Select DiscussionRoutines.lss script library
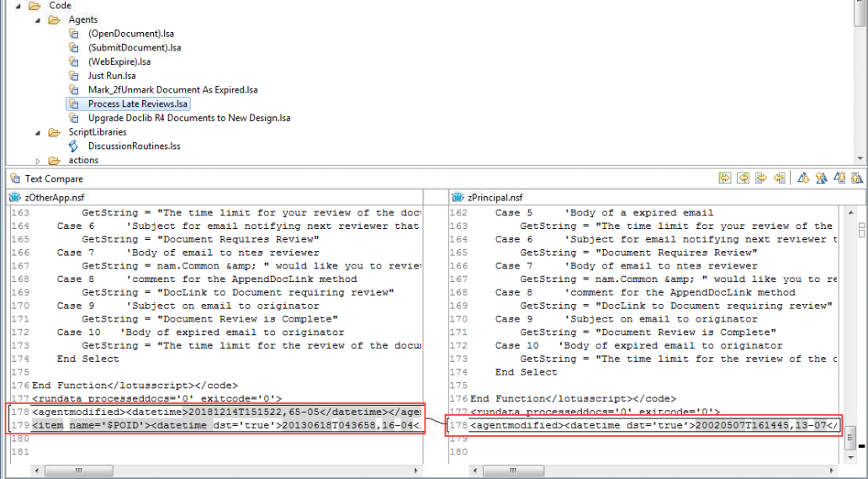This screenshot has height=479, width=868. tap(135, 146)
